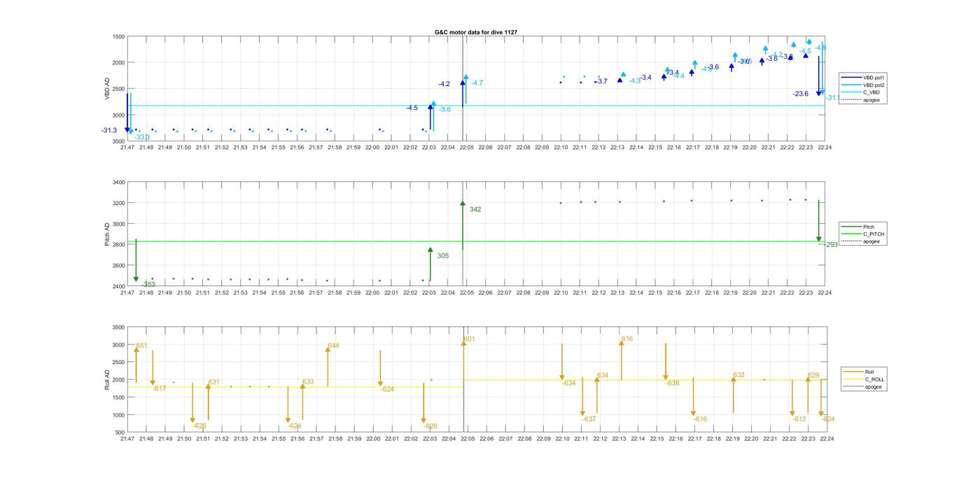The height and width of the screenshot is (485, 980).
Task: Click the '-31.3' VBD data label
Action: coord(108,130)
